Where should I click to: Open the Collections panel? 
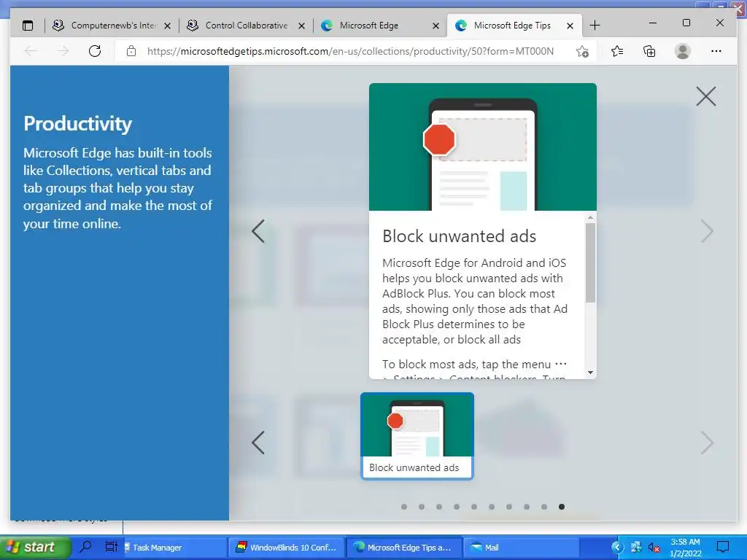click(649, 51)
